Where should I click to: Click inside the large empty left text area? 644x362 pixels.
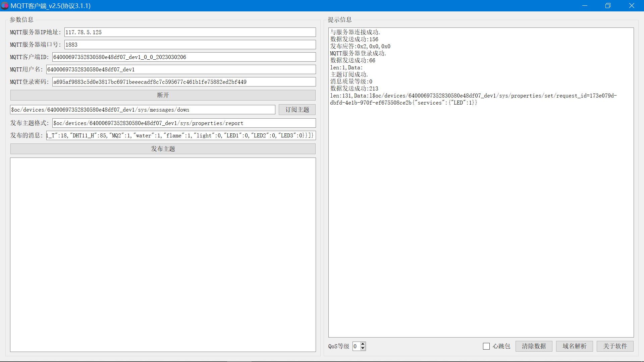163,255
